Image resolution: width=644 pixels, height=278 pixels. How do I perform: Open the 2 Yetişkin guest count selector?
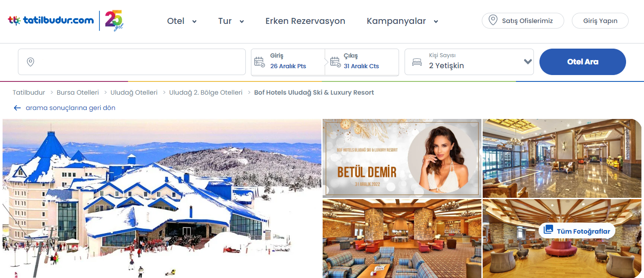[x=469, y=62]
